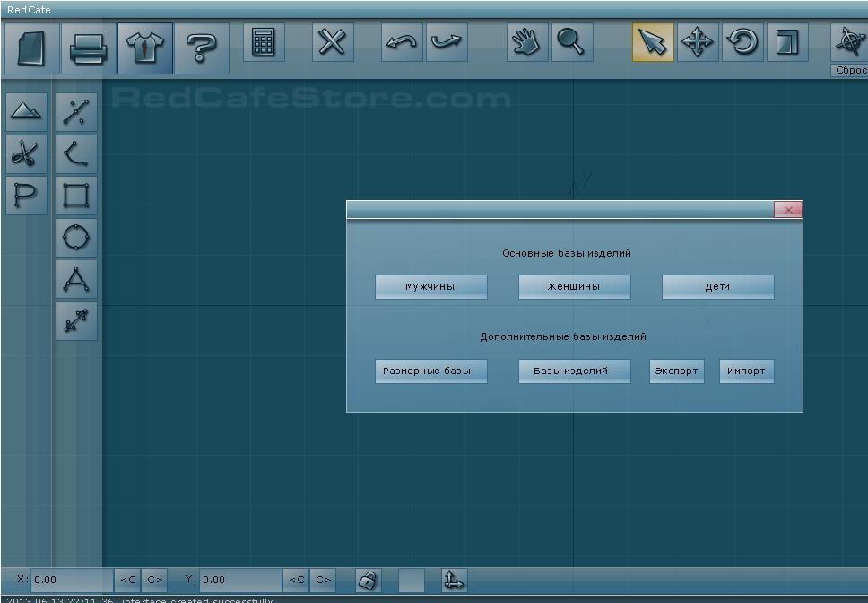The height and width of the screenshot is (603, 868).
Task: Click the Экспорт button
Action: pyautogui.click(x=677, y=371)
